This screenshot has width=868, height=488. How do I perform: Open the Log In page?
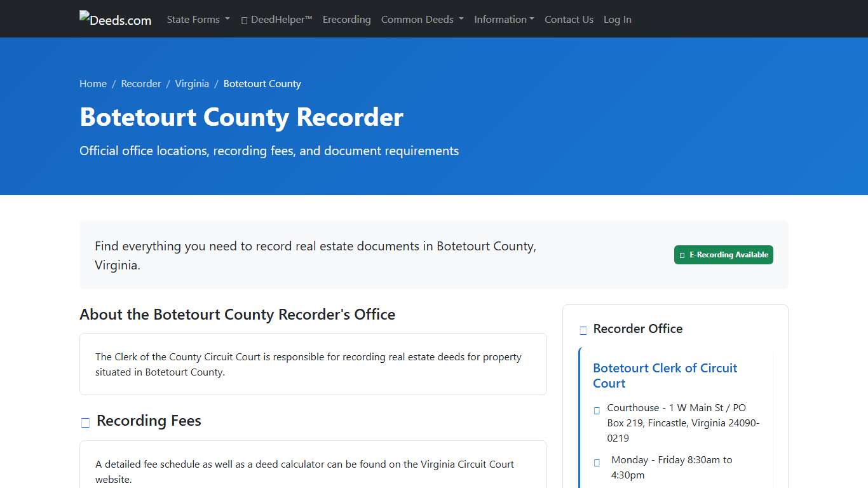(617, 20)
